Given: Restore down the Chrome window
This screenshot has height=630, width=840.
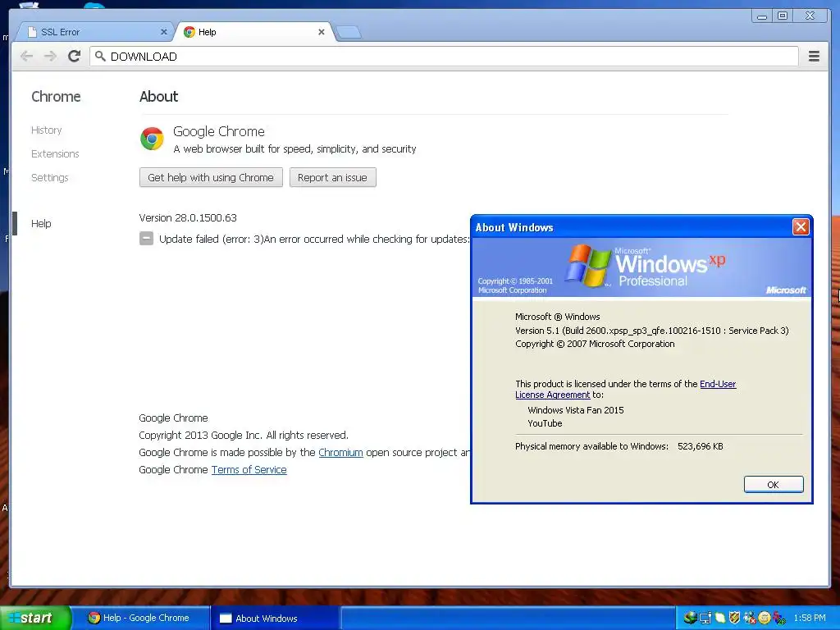Looking at the screenshot, I should pyautogui.click(x=783, y=16).
